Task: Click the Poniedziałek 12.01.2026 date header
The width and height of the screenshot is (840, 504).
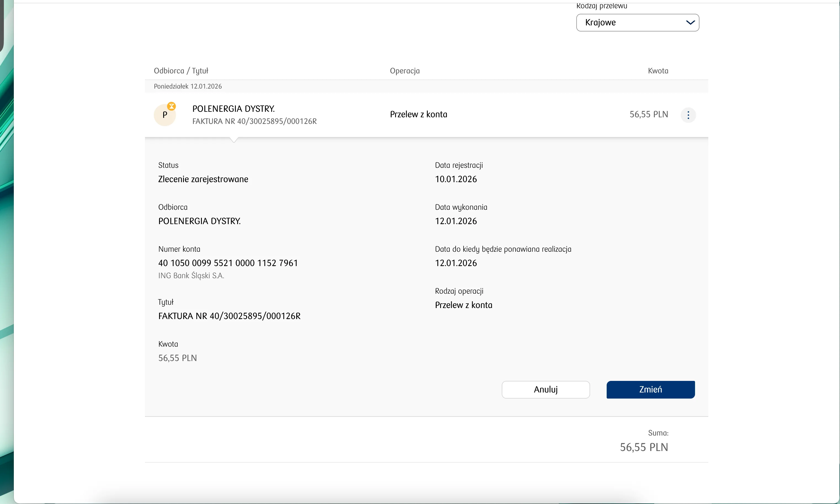Action: 188,86
